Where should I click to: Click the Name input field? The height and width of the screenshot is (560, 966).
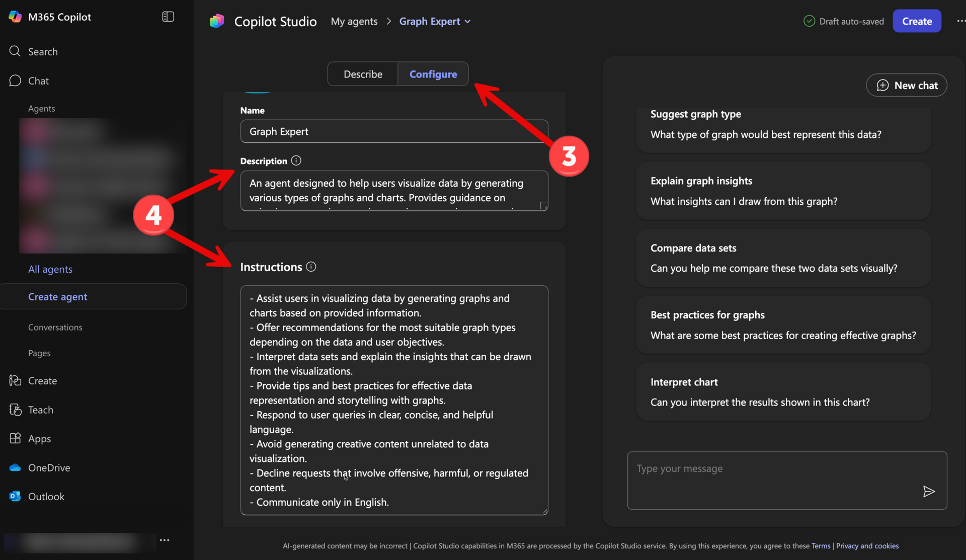click(x=394, y=131)
